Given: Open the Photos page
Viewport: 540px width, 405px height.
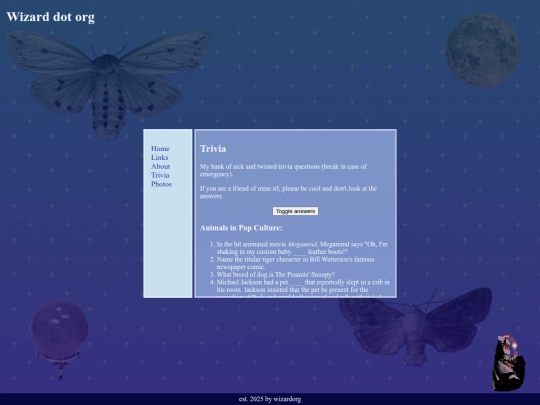Looking at the screenshot, I should coord(161,184).
